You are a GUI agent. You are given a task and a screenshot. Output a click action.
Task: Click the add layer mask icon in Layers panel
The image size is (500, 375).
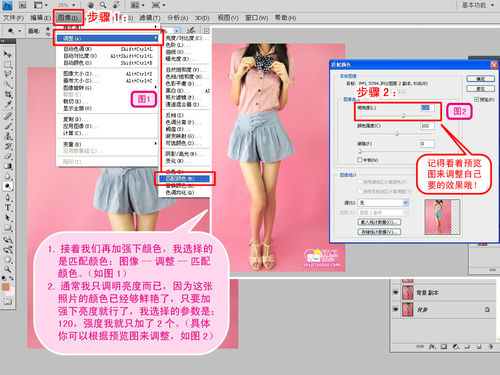click(x=444, y=347)
